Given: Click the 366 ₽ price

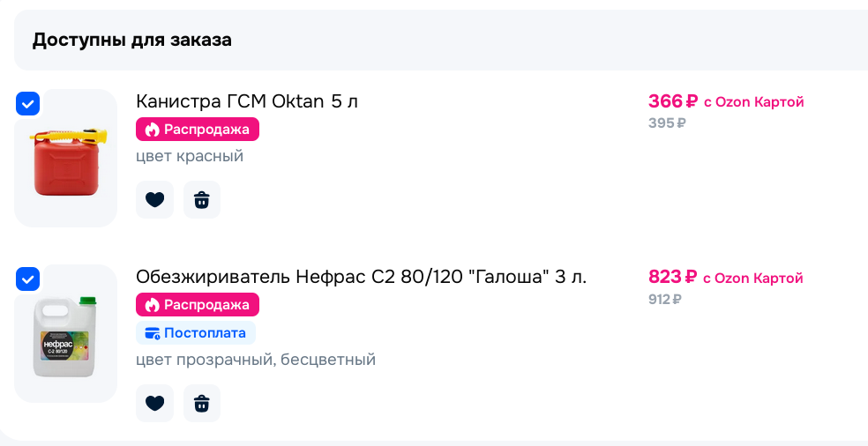Looking at the screenshot, I should [x=672, y=101].
